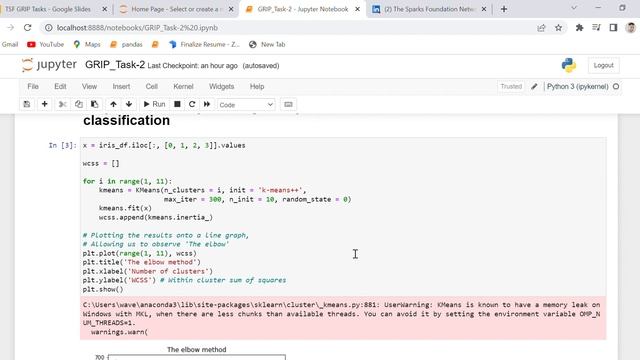
Task: Paste cells below icon
Action: [94, 104]
